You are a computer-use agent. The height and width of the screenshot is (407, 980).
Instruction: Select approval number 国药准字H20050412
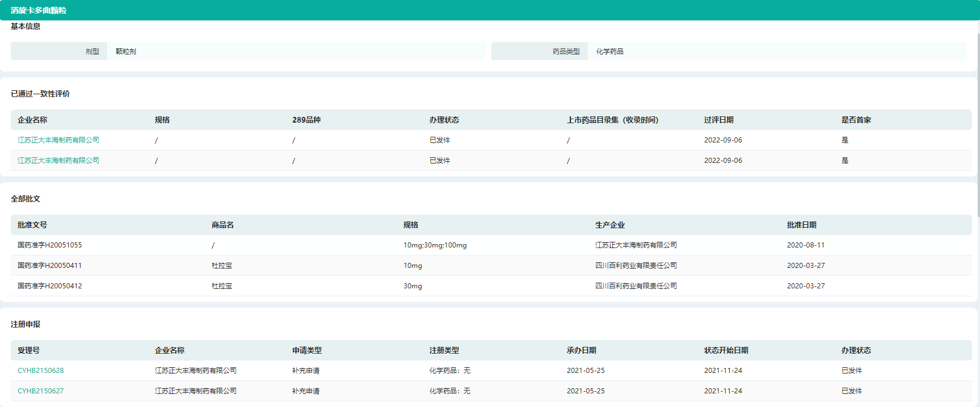(50, 286)
